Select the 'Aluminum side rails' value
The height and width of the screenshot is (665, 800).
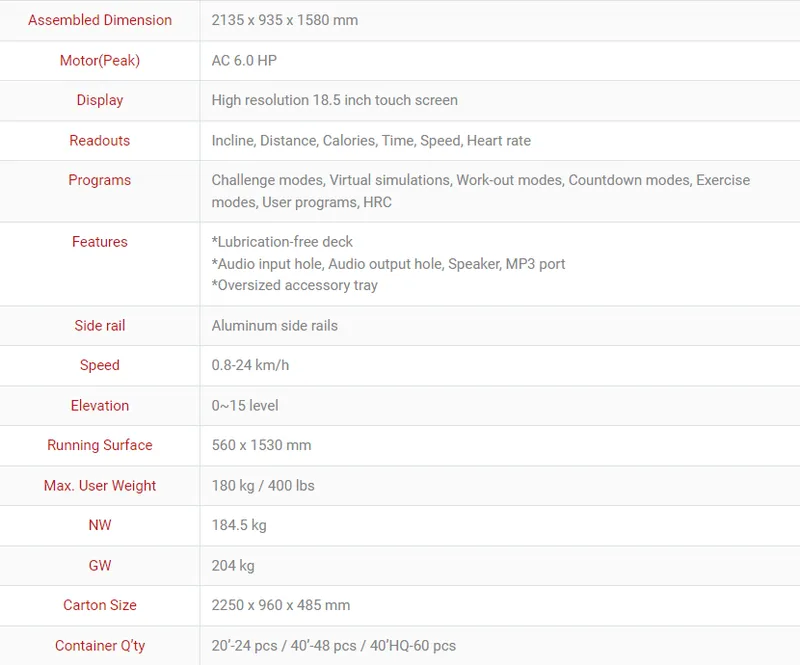click(x=274, y=326)
